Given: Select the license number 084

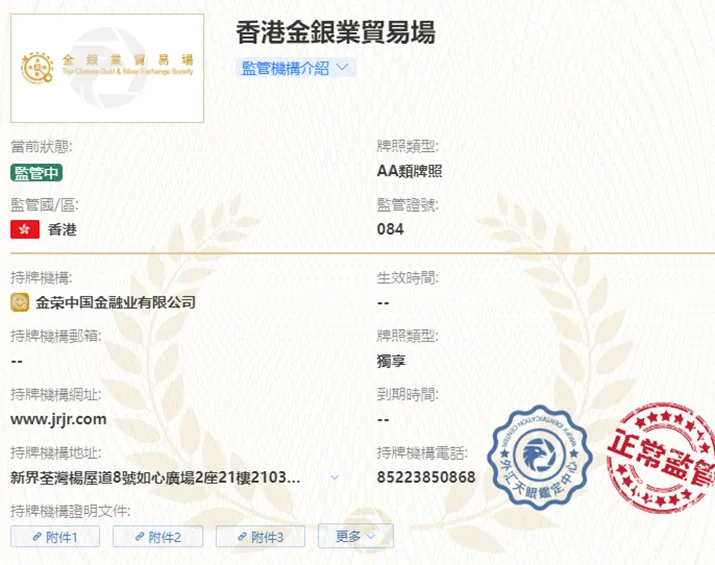Looking at the screenshot, I should [390, 229].
